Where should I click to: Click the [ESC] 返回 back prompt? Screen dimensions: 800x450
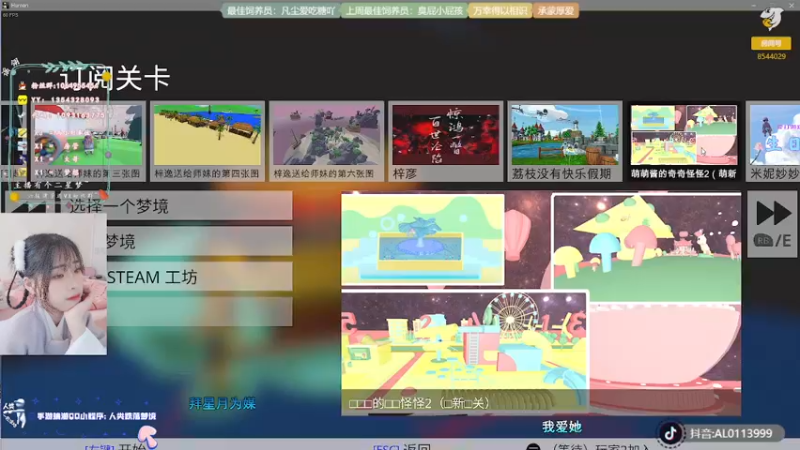pos(402,447)
